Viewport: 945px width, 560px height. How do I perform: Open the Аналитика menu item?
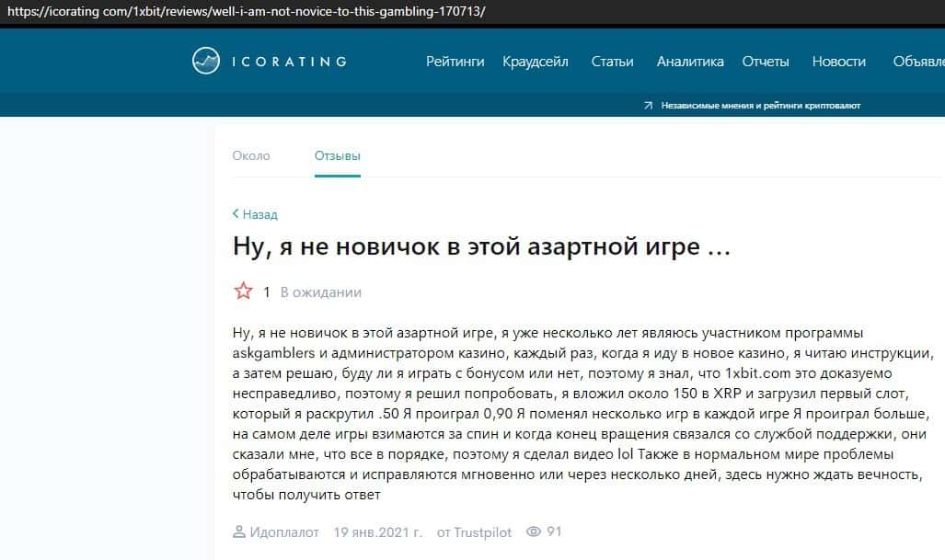(x=690, y=62)
